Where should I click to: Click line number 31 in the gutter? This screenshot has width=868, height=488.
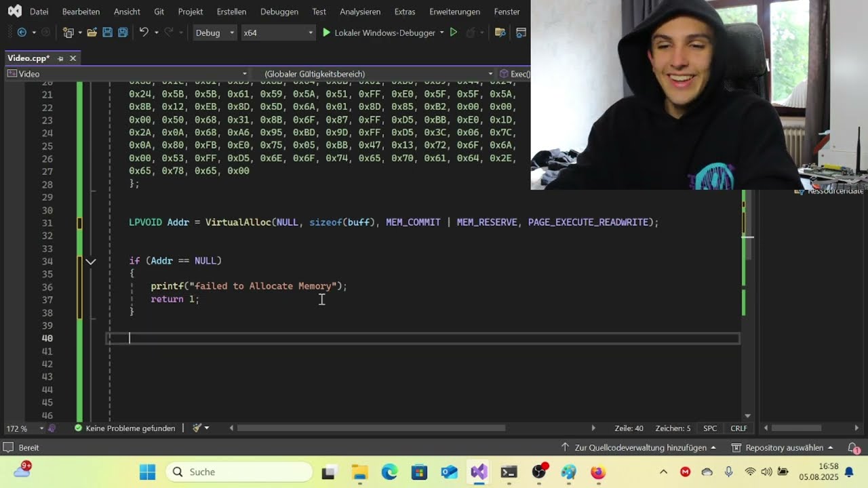pos(47,223)
